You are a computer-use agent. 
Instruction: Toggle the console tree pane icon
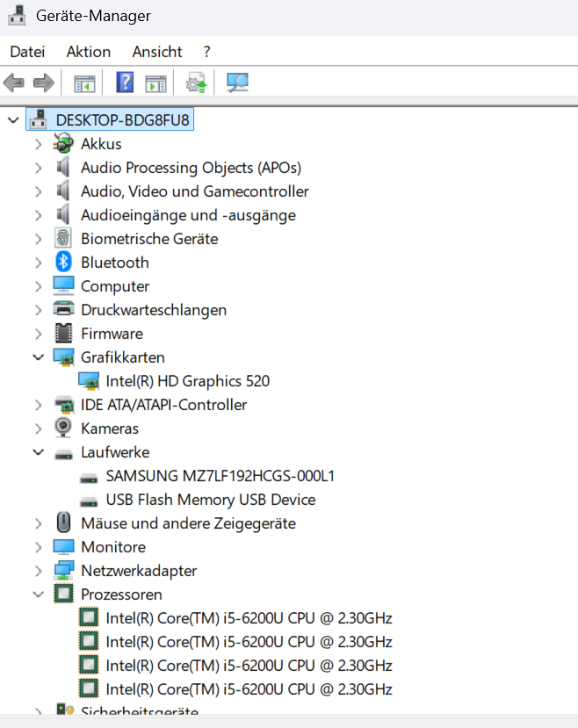point(84,83)
